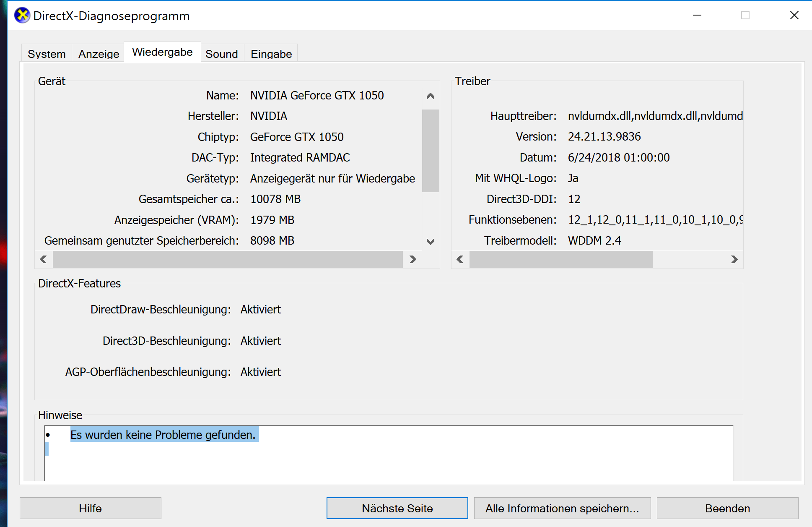Switch to the Sound tab
The width and height of the screenshot is (812, 527).
tap(221, 54)
